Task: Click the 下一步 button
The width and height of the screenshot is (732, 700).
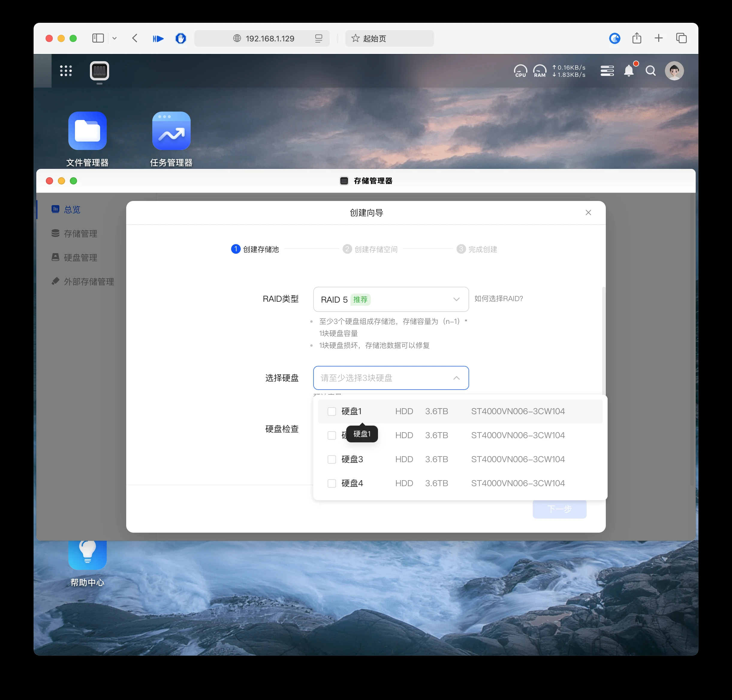Action: coord(559,509)
